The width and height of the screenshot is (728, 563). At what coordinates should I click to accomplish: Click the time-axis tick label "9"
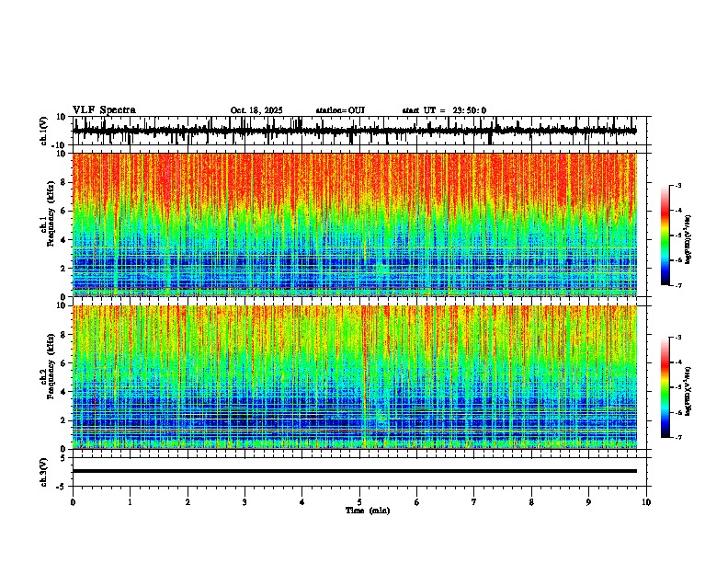(588, 502)
